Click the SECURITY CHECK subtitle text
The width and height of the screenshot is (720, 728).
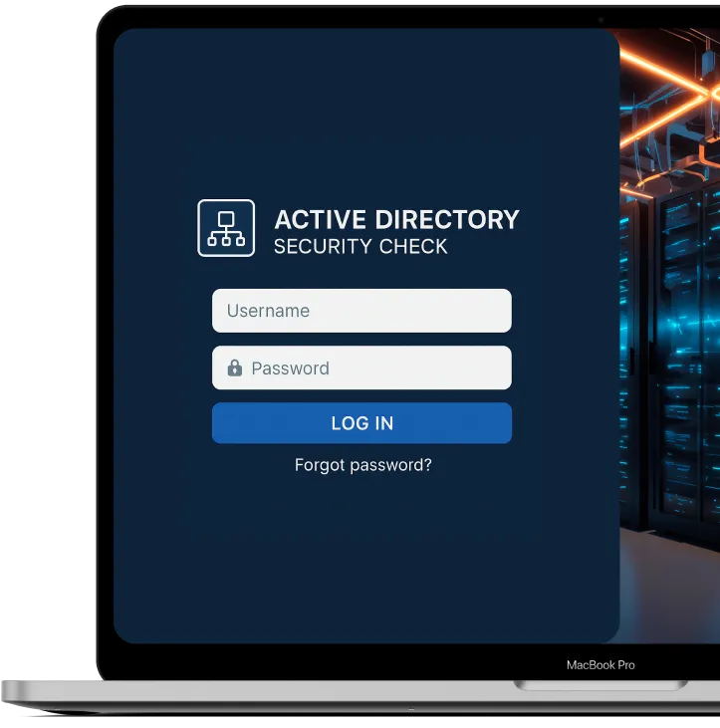pyautogui.click(x=360, y=247)
